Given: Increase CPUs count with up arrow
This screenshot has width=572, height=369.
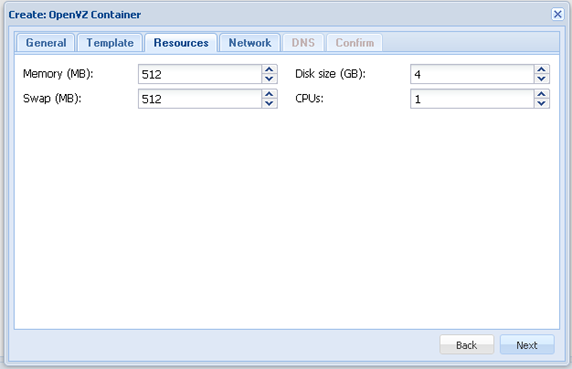Looking at the screenshot, I should coord(542,94).
